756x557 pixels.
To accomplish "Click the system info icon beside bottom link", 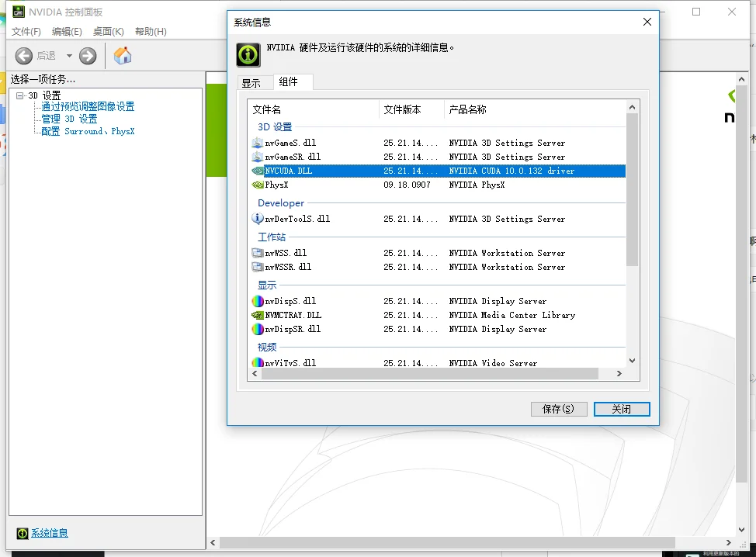I will point(23,533).
